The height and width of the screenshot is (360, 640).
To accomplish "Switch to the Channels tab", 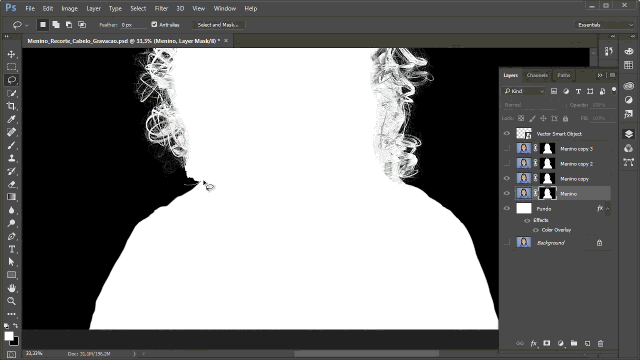I will 537,75.
